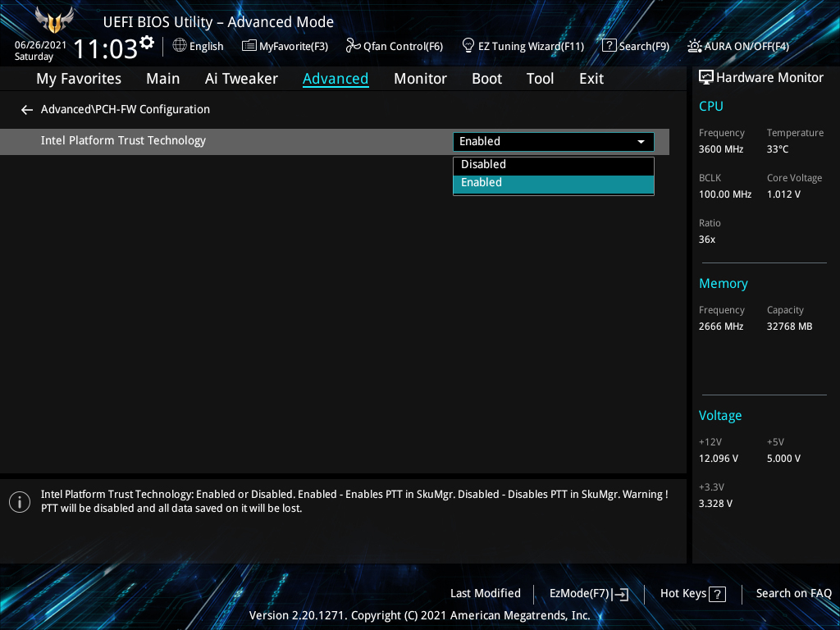Viewport: 840px width, 630px height.
Task: Click the version copyright text
Action: click(419, 615)
